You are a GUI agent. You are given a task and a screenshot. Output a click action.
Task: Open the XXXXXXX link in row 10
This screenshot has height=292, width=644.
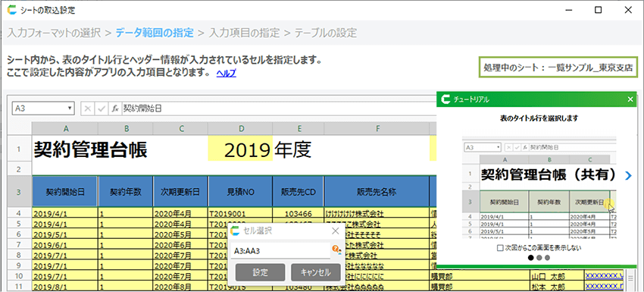(x=605, y=275)
